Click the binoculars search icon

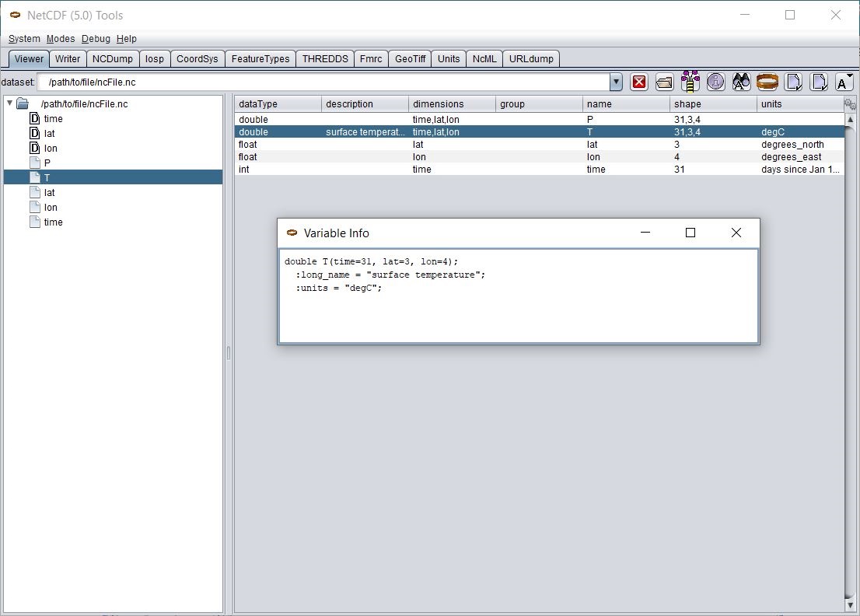[741, 82]
